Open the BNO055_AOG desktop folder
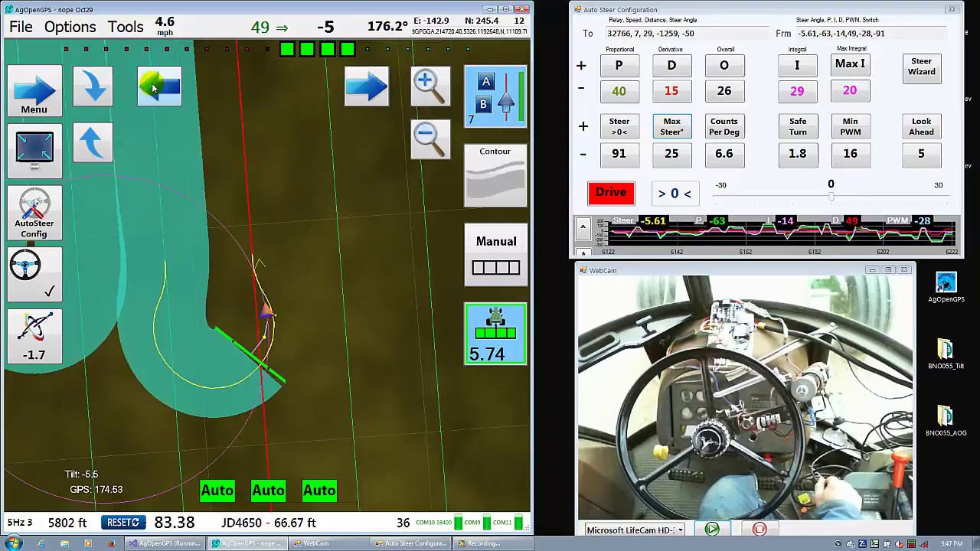This screenshot has width=980, height=551. tap(946, 422)
